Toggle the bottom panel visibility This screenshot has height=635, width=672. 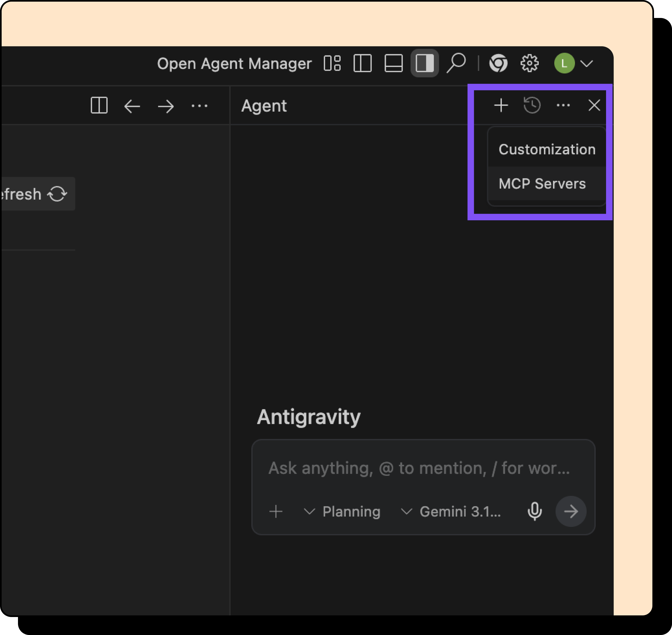click(393, 63)
